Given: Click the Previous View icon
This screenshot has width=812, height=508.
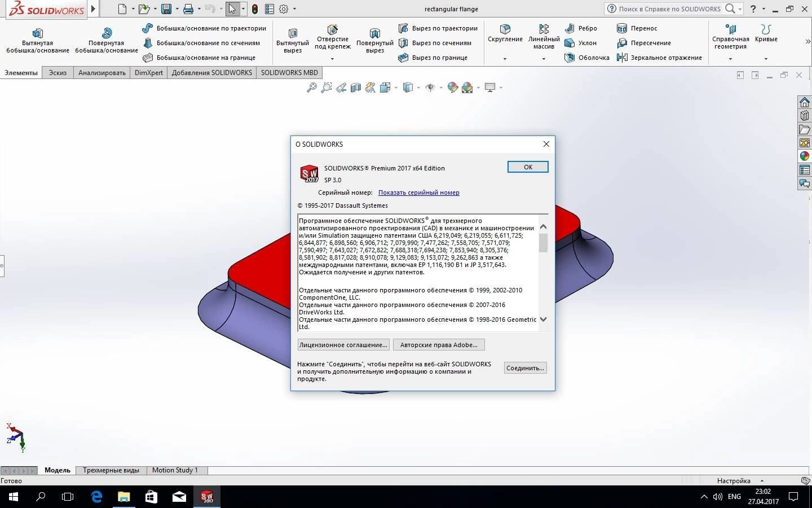Looking at the screenshot, I should (x=341, y=87).
